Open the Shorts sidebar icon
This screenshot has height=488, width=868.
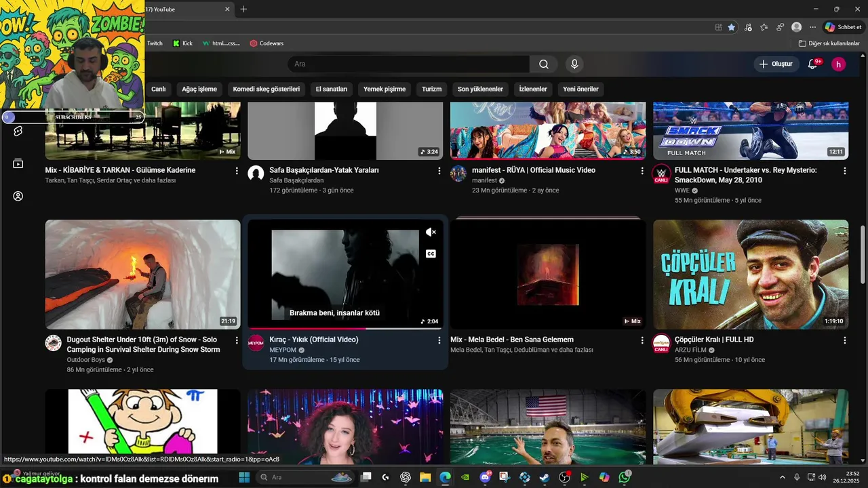tap(18, 131)
